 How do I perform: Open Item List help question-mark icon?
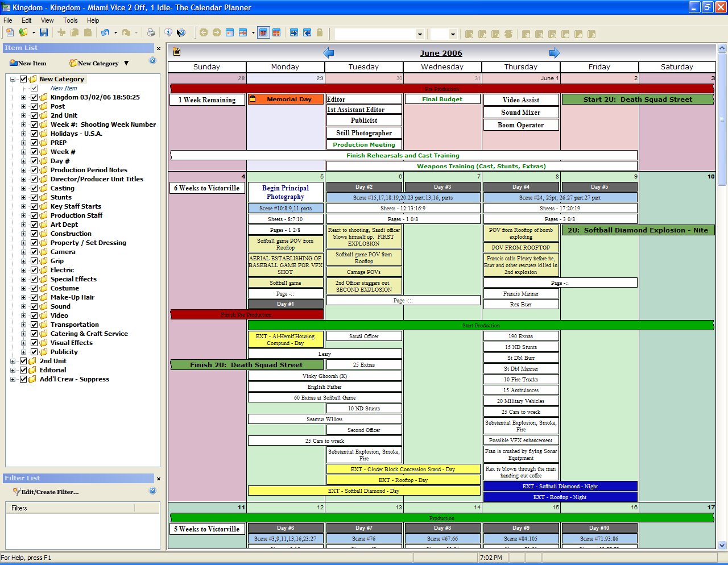(x=152, y=61)
